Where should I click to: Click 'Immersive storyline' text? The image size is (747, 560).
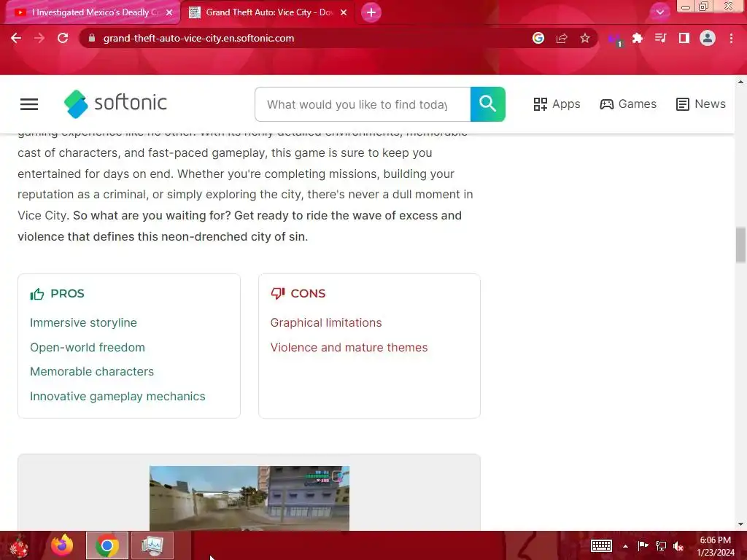point(83,323)
